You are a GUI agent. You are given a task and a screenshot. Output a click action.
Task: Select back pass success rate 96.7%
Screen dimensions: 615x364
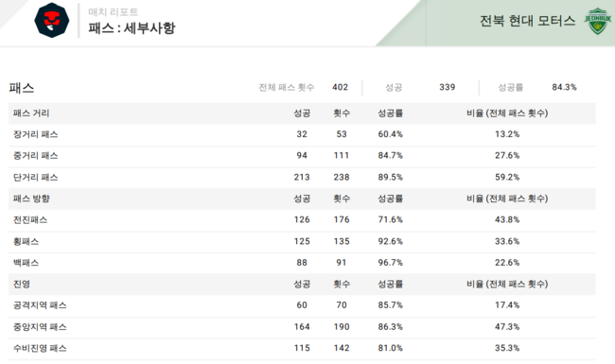[390, 263]
